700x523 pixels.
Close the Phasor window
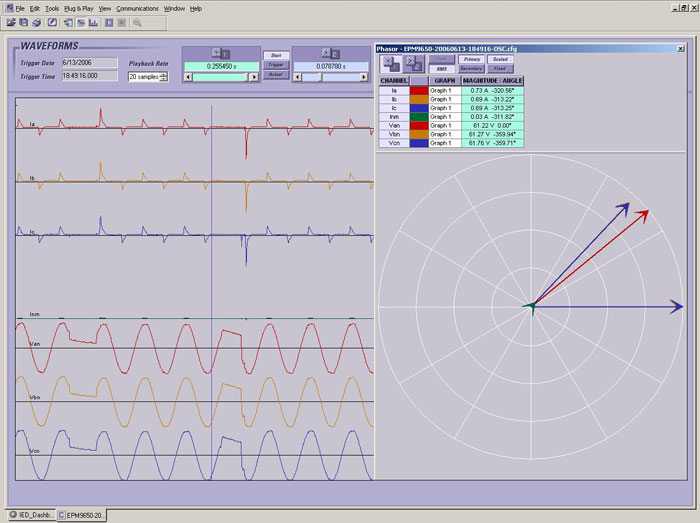(x=680, y=49)
